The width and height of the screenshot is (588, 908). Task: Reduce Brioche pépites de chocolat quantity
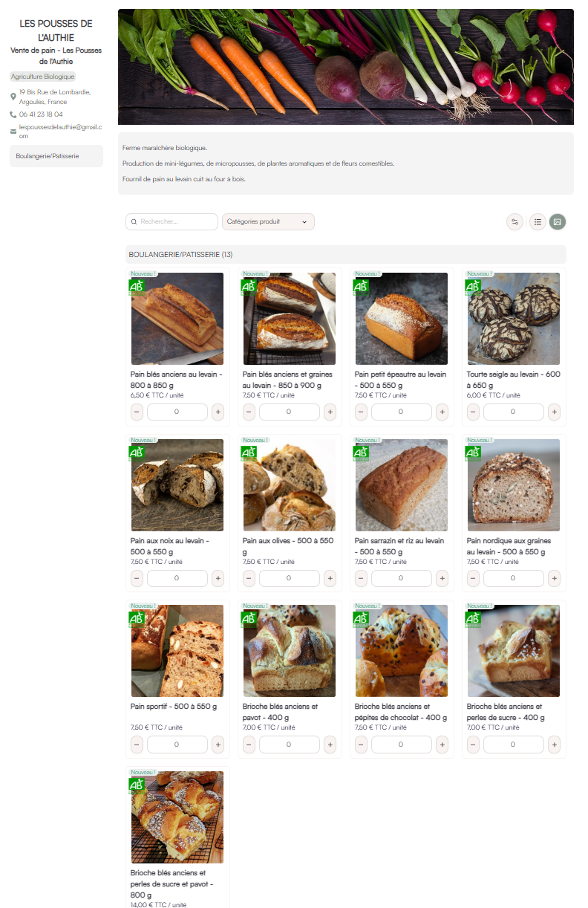click(x=362, y=744)
